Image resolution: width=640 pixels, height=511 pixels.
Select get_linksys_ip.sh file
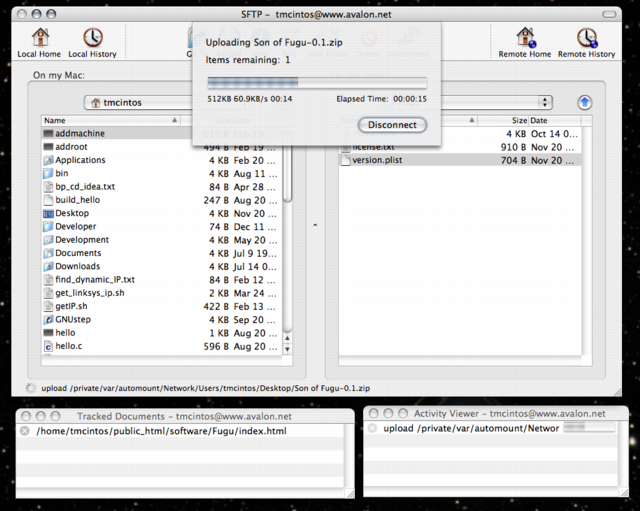click(x=162, y=293)
